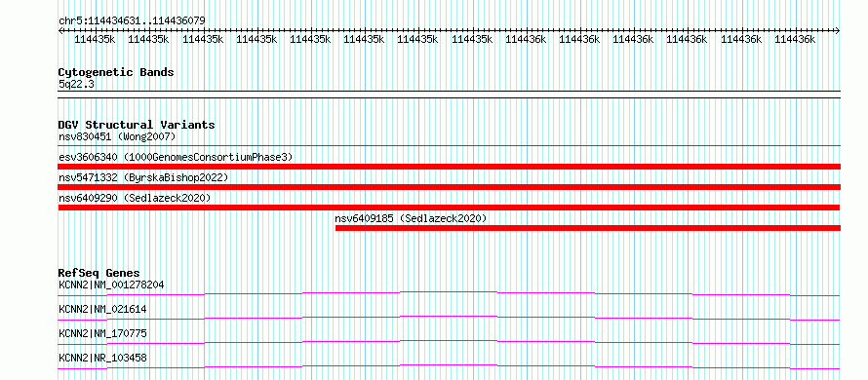Image resolution: width=868 pixels, height=380 pixels.
Task: Click the RefSeq Genes track title
Action: 99,273
